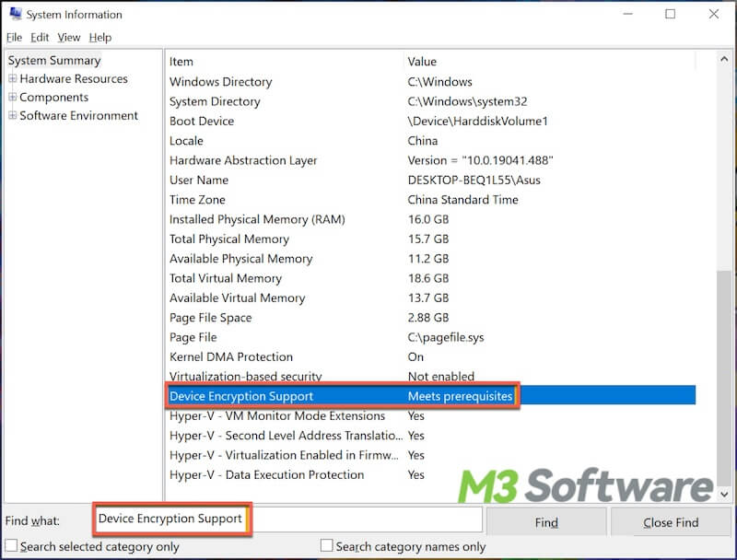Viewport: 737px width, 560px height.
Task: Select the User Name row
Action: (x=430, y=180)
